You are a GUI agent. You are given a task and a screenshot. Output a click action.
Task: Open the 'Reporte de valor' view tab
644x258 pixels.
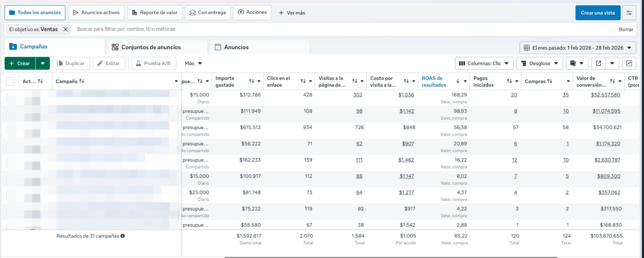155,12
